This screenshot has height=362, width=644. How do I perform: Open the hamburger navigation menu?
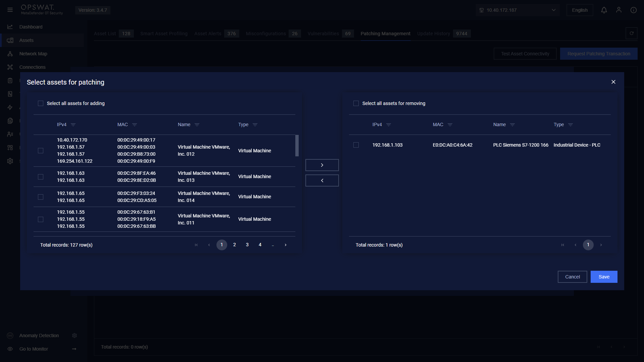[10, 10]
